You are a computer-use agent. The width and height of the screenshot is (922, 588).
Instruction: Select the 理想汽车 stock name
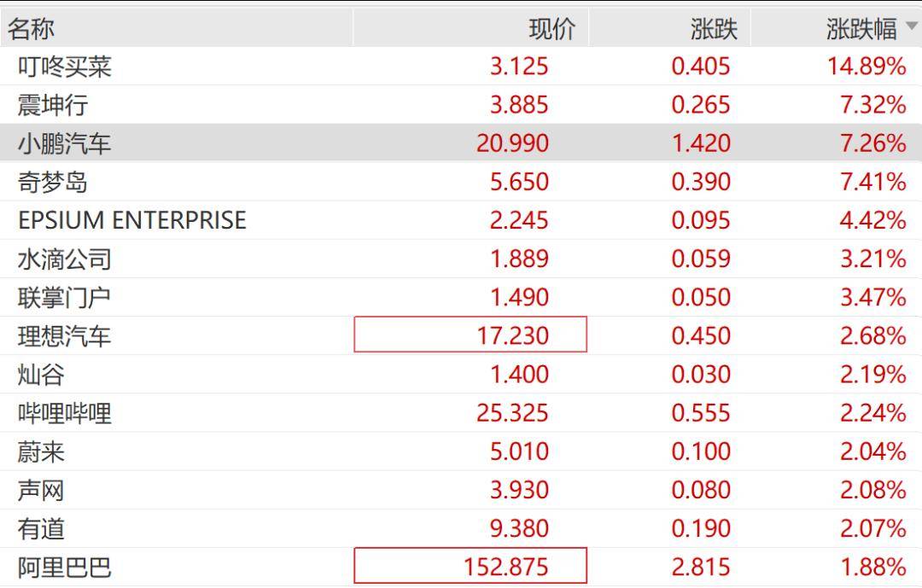65,336
